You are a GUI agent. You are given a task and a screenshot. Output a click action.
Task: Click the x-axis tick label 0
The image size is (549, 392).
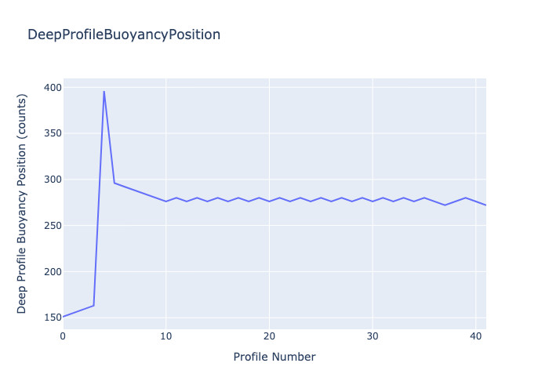coord(64,336)
